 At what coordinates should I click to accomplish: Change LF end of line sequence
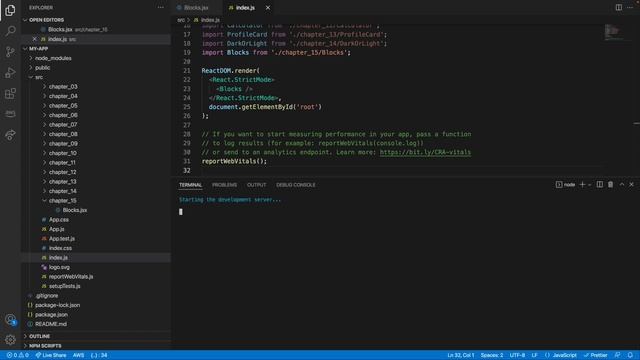tap(534, 355)
